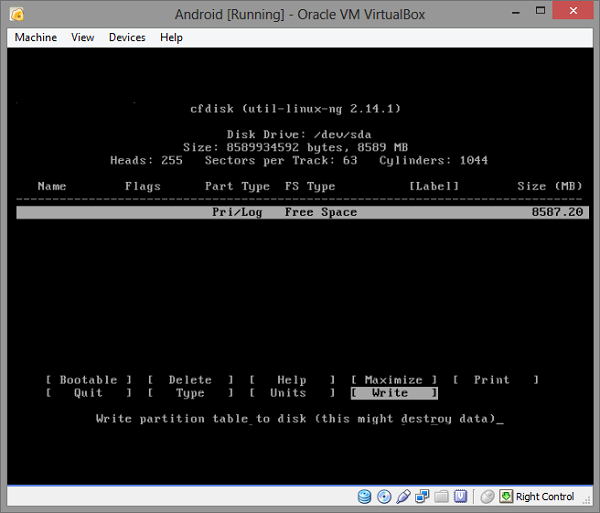Click the virtualization (V chip) status icon
600x513 pixels.
click(460, 497)
